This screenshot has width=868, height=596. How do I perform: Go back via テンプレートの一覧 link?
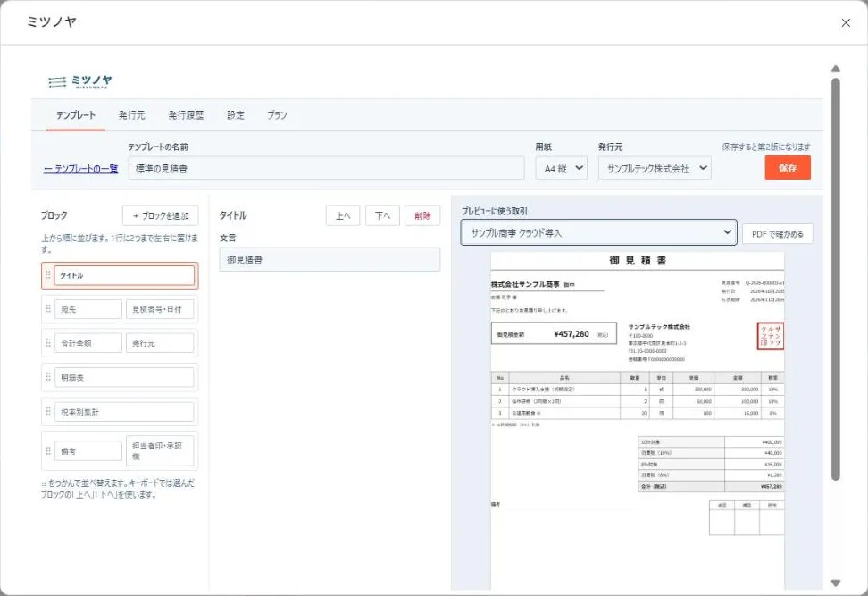tap(81, 168)
